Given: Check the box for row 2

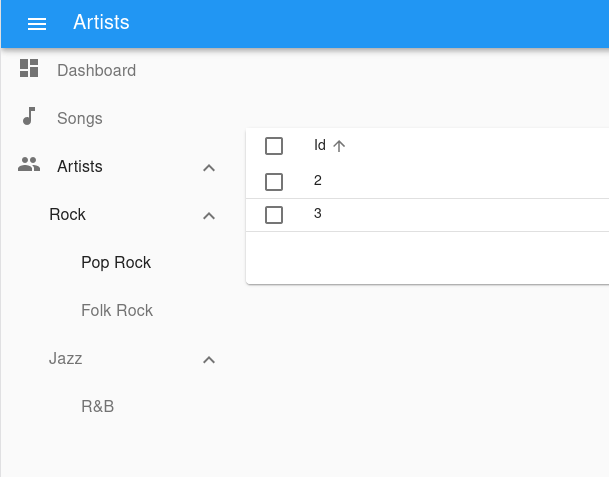Looking at the screenshot, I should (274, 181).
